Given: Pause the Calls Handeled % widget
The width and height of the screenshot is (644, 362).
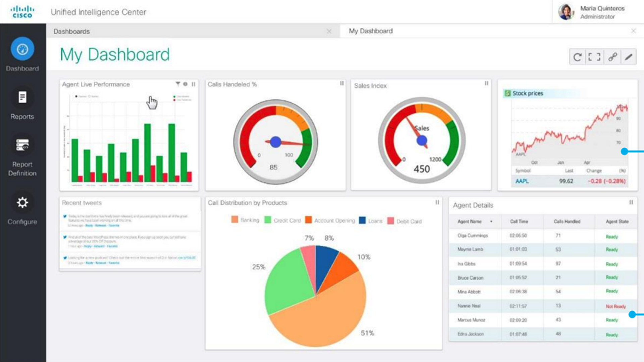Looking at the screenshot, I should pyautogui.click(x=342, y=83).
